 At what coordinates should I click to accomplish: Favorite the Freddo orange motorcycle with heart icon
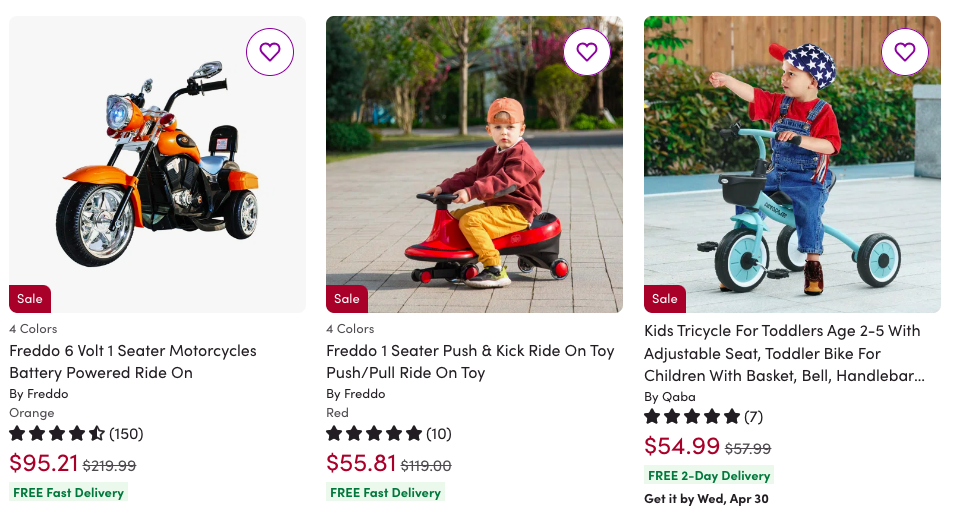(269, 52)
